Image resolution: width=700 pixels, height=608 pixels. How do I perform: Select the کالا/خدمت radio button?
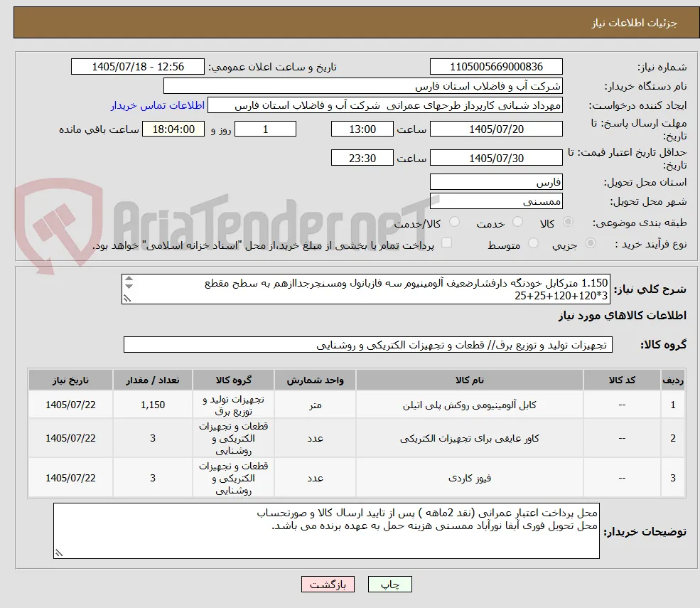point(454,222)
